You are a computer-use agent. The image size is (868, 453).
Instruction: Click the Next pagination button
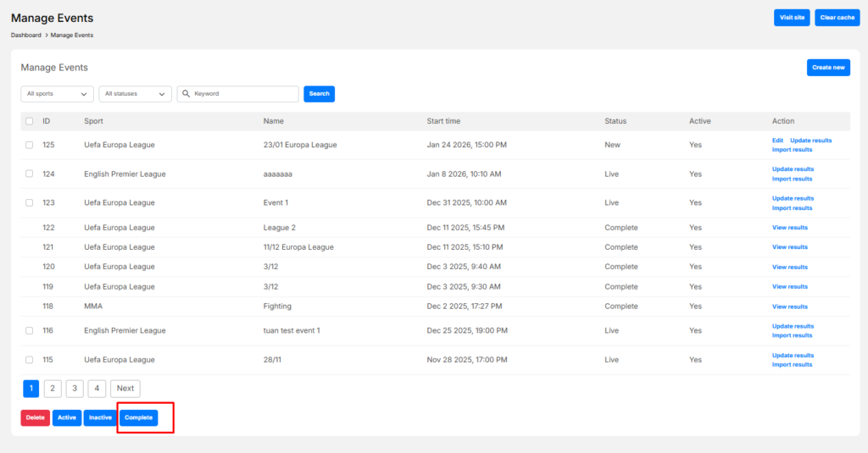(125, 389)
